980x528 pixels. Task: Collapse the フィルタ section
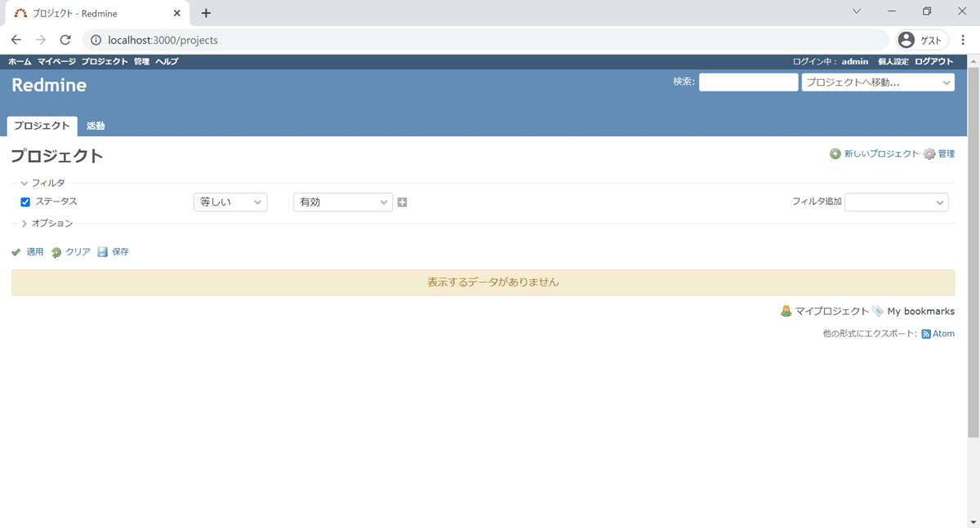43,184
